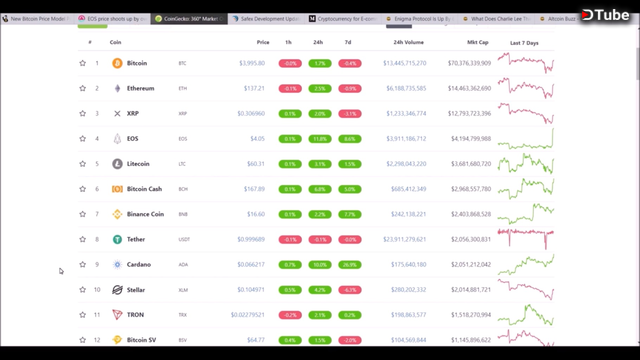Sort by the # rank column header

[x=90, y=42]
